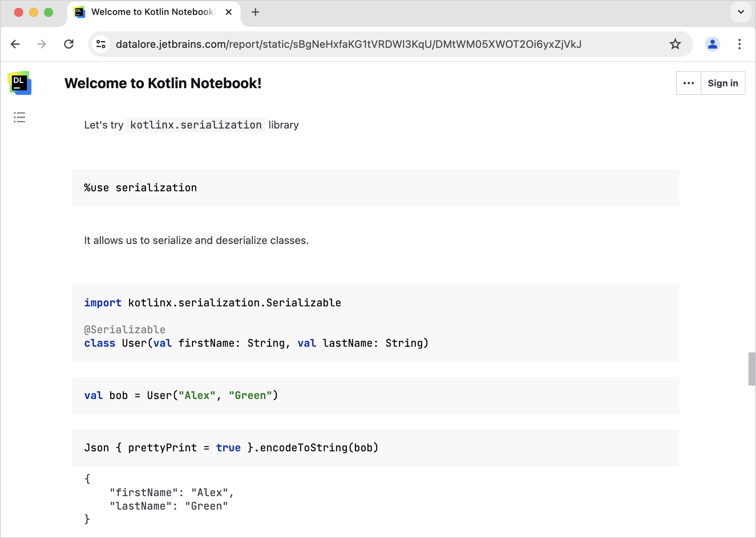Open a new browser tab
Screen dimensions: 756x538
click(255, 12)
